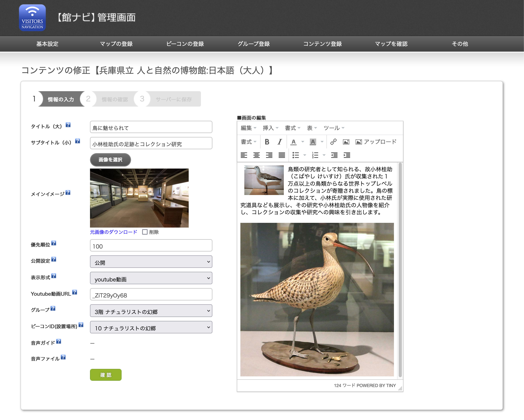Click the green 確認 button
The height and width of the screenshot is (420, 524).
click(106, 375)
